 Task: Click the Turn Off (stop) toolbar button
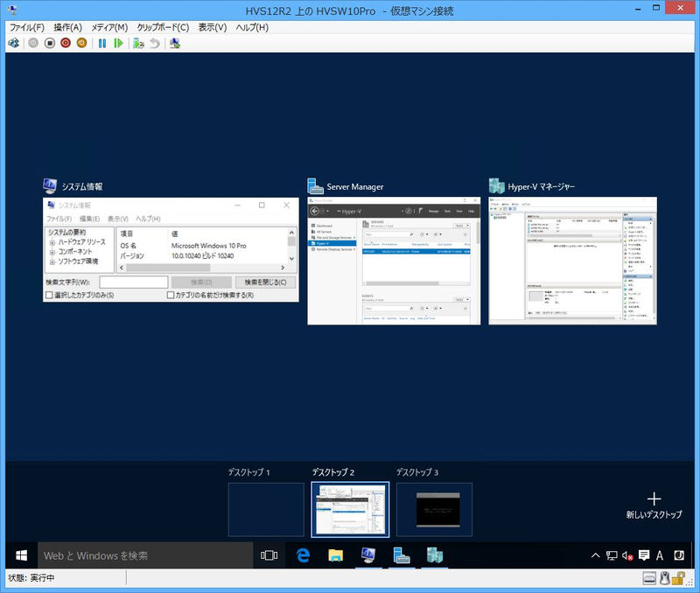click(x=50, y=43)
